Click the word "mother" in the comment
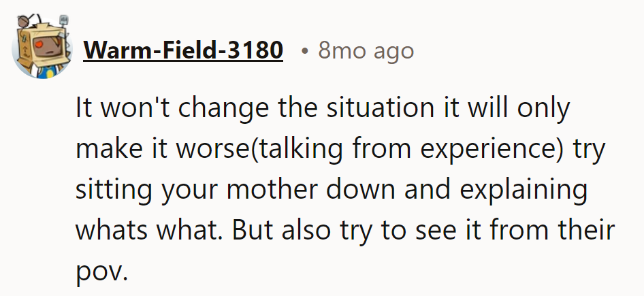The width and height of the screenshot is (644, 296). tap(272, 189)
